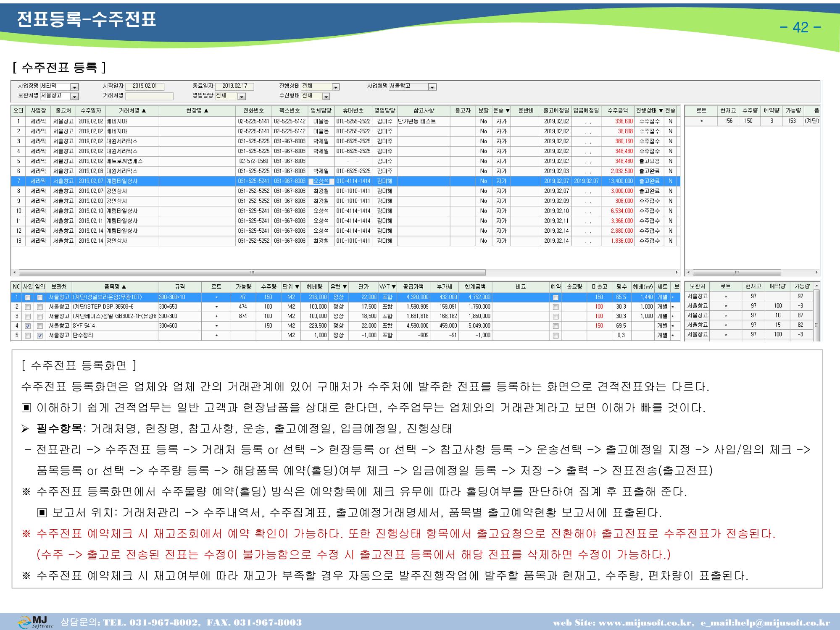Click the 수주일자 column header

point(90,111)
